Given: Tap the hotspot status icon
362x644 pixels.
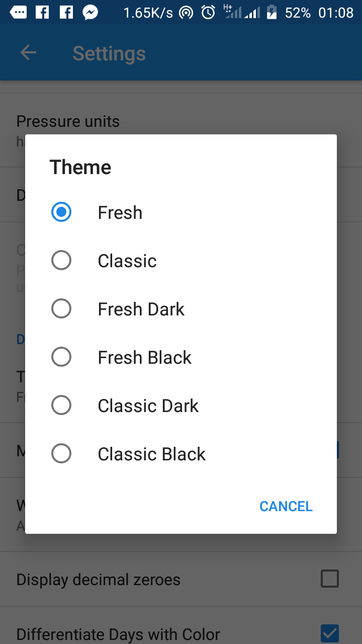Looking at the screenshot, I should coord(186,12).
